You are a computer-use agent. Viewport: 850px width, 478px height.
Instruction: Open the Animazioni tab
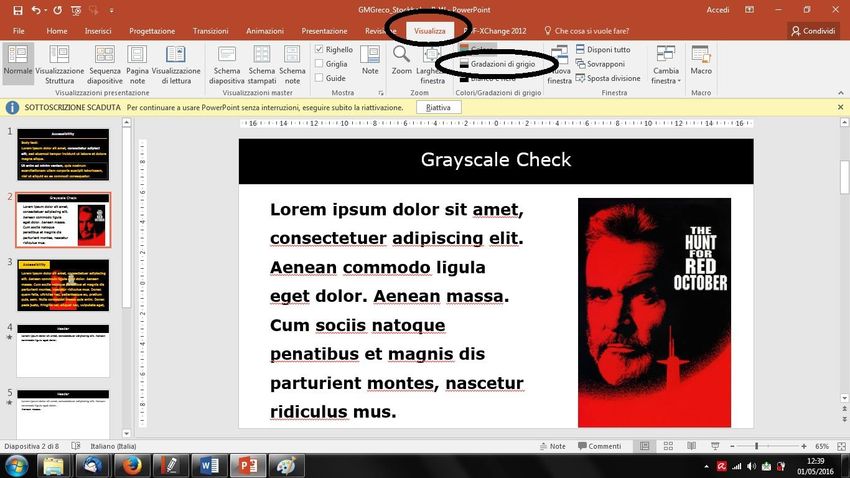point(265,31)
